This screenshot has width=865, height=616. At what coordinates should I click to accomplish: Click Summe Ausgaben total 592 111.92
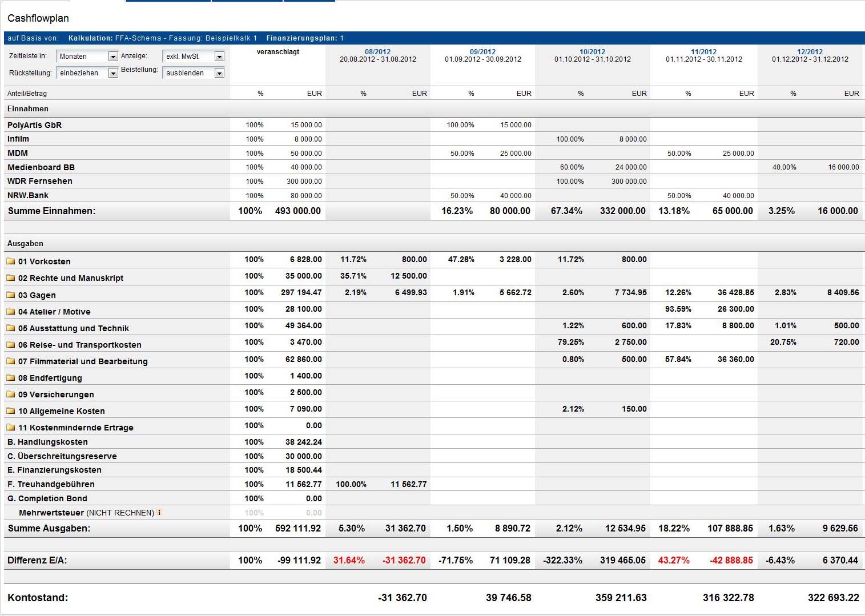[x=298, y=528]
